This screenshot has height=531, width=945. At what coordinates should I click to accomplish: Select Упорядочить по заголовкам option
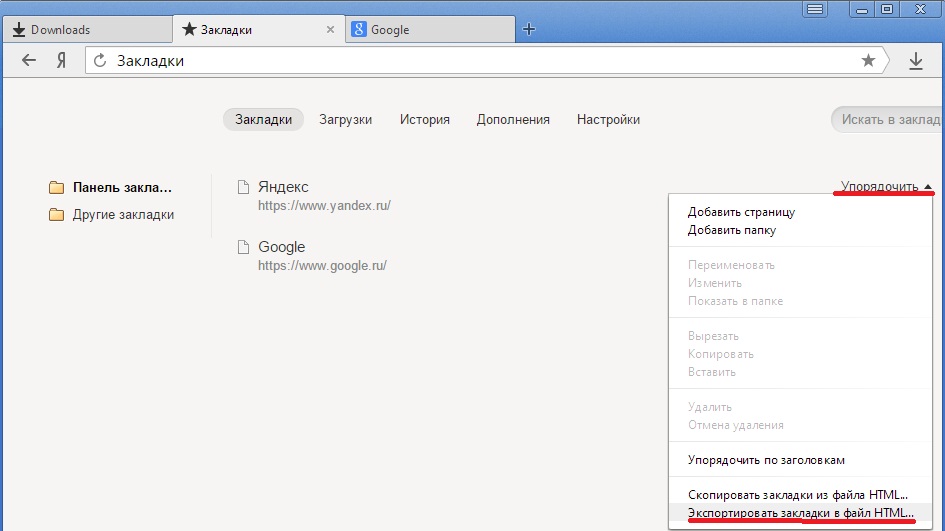tap(766, 460)
